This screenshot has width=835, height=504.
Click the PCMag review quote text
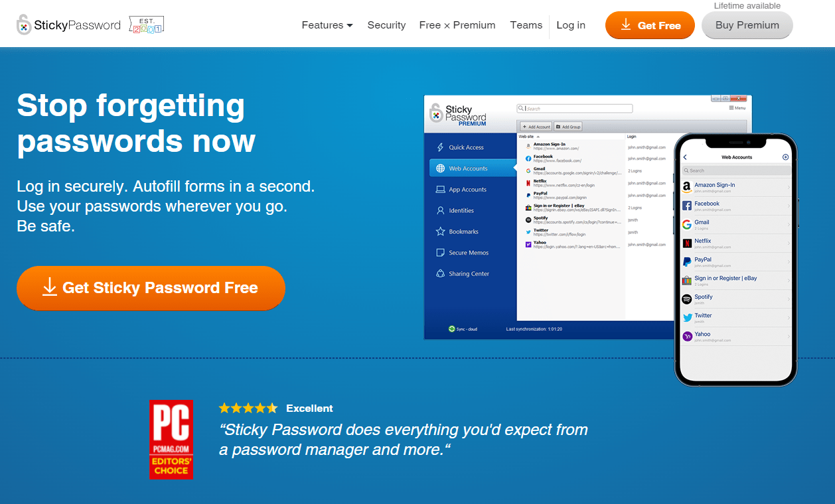pos(404,439)
